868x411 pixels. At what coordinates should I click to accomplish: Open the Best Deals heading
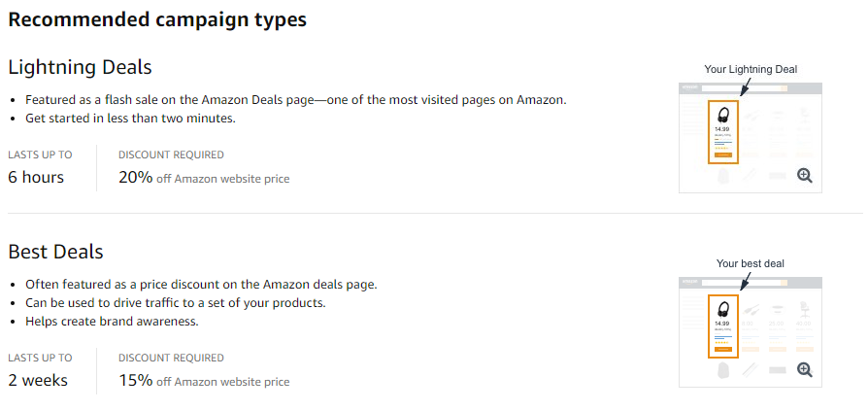(x=56, y=252)
